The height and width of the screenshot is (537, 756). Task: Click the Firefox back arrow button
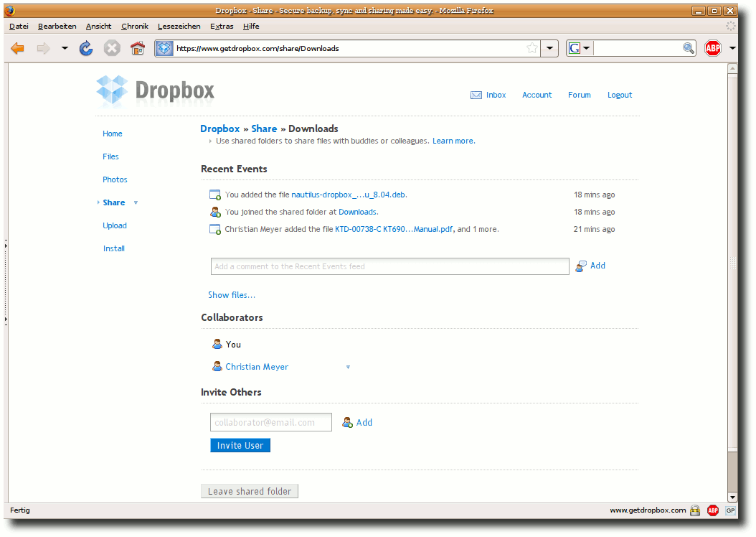(18, 48)
